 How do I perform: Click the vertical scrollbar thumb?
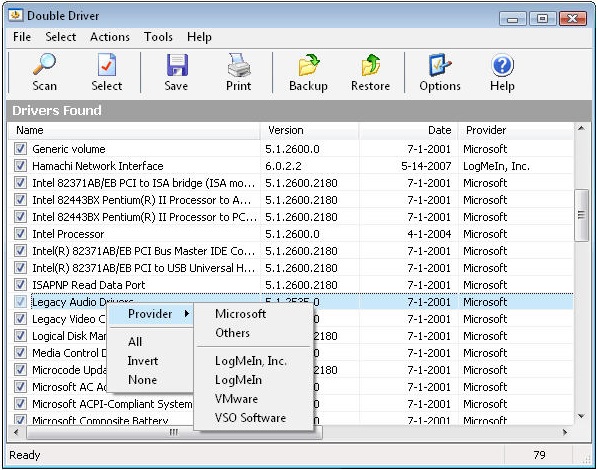coord(581,215)
